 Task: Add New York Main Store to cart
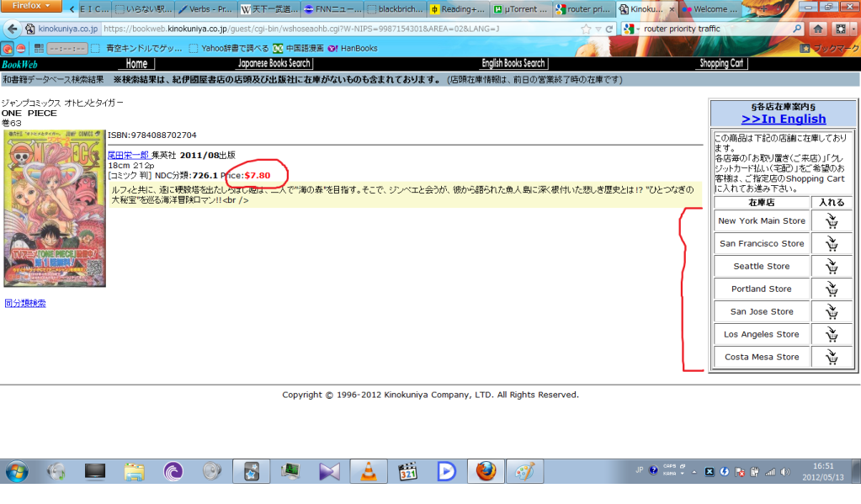(x=832, y=221)
